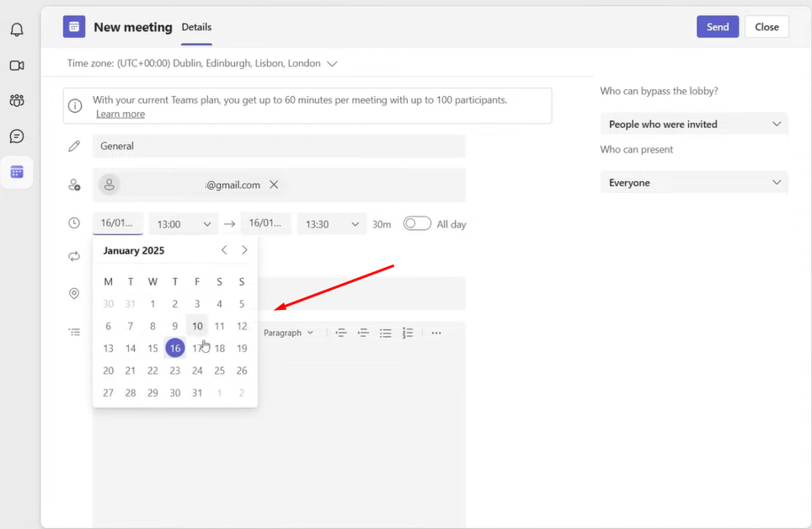
Task: Open the video meetings sidebar icon
Action: click(x=17, y=65)
